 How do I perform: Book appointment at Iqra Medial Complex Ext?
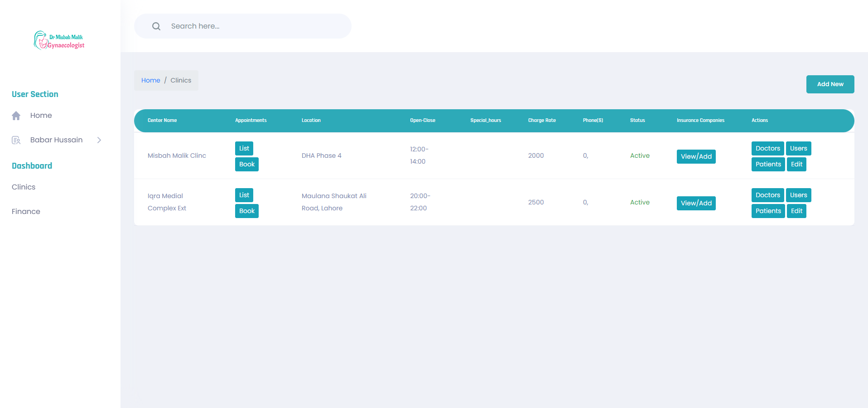click(246, 211)
